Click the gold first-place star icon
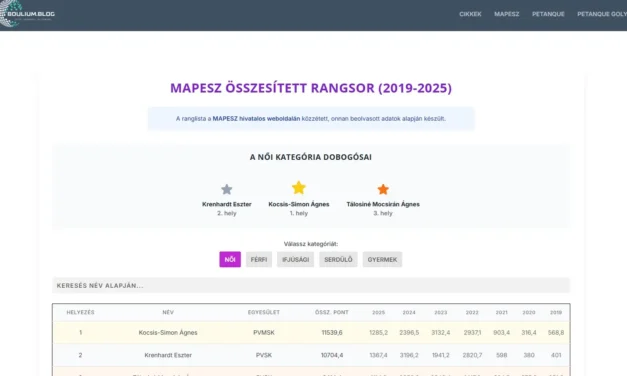 click(x=299, y=188)
